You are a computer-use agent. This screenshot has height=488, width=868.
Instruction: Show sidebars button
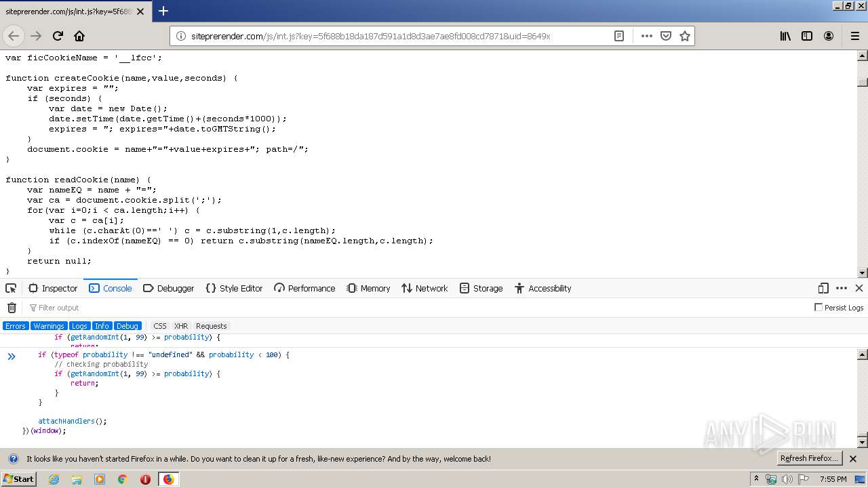click(x=807, y=36)
